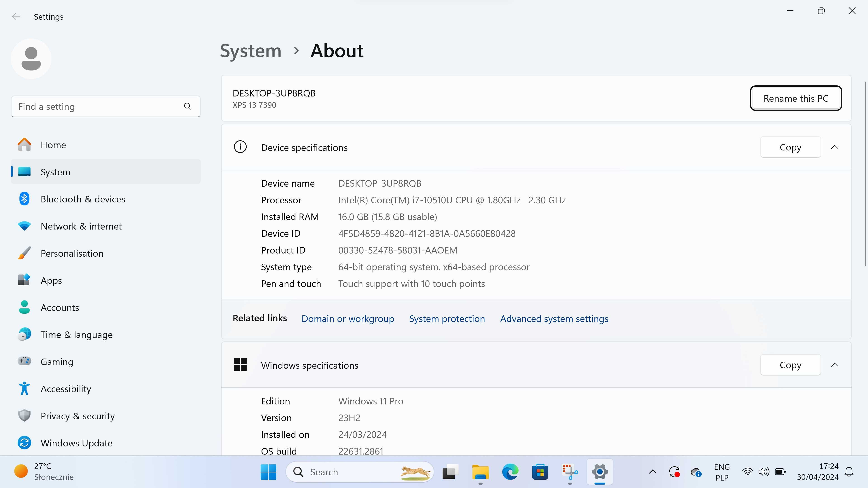Click the Edition value Windows 11 Pro
Image resolution: width=868 pixels, height=488 pixels.
tap(371, 401)
